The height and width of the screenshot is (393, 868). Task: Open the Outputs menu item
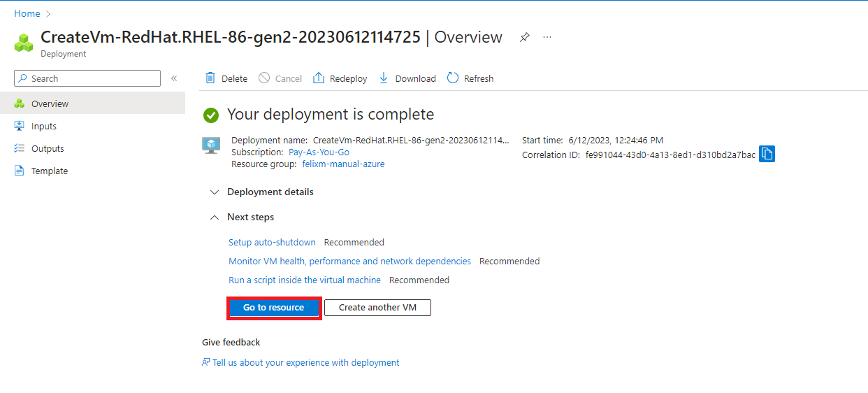[92, 148]
